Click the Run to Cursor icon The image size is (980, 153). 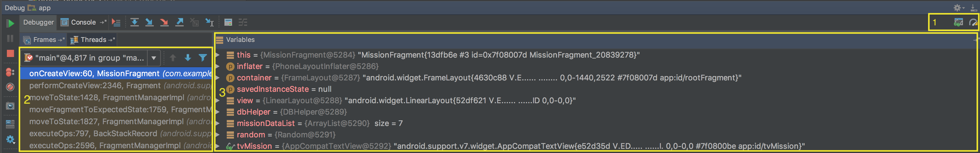[x=209, y=22]
